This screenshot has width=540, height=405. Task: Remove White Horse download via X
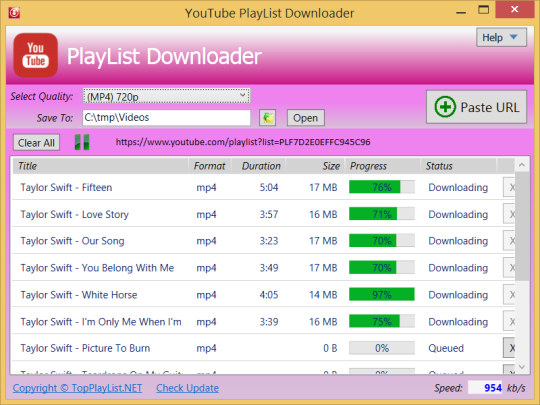click(x=509, y=294)
